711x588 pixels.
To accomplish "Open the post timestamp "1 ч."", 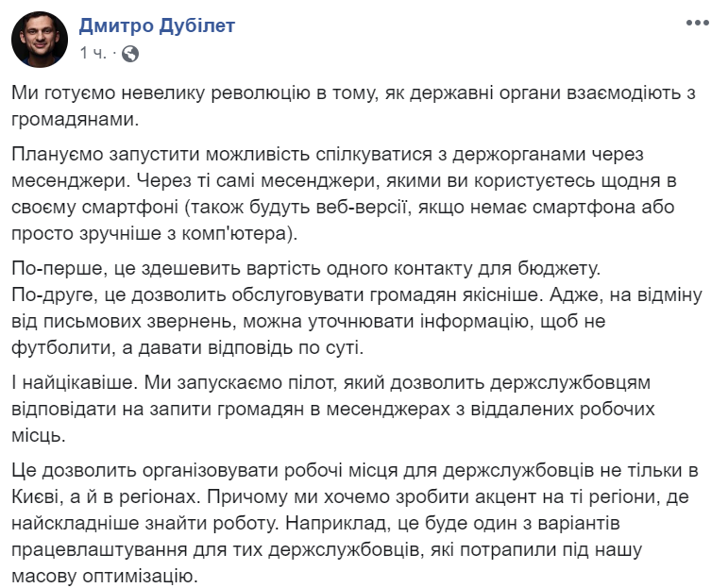I will 93,53.
